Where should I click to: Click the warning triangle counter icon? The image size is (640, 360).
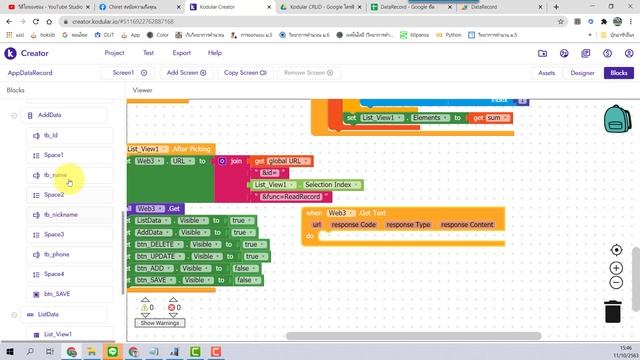[144, 307]
